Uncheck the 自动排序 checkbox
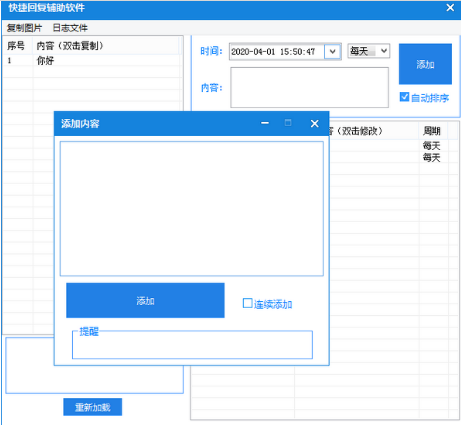 point(404,97)
